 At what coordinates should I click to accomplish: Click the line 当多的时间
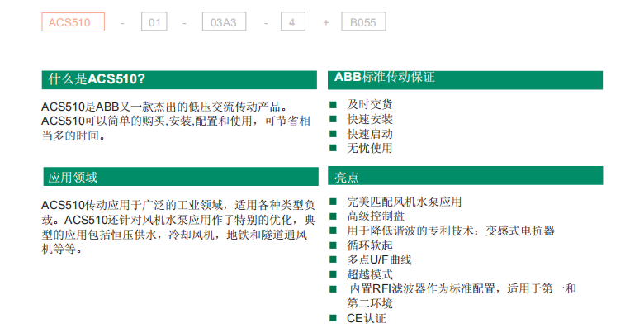click(x=73, y=136)
